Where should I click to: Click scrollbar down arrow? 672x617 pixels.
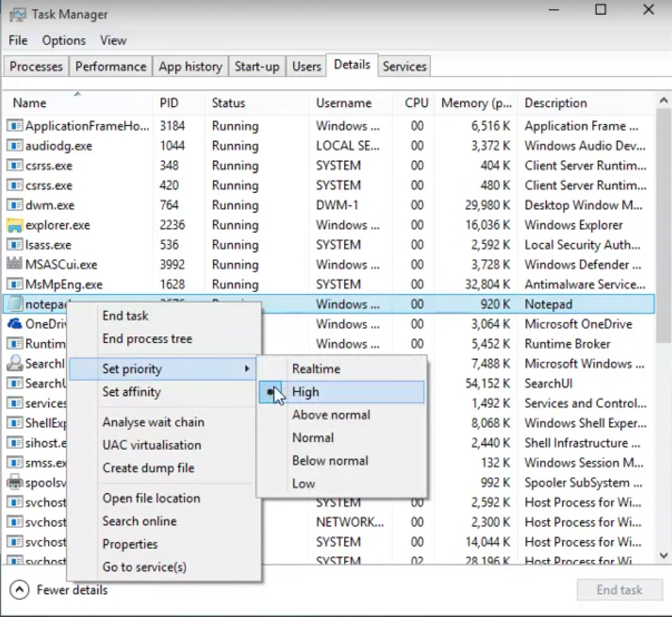coord(663,555)
